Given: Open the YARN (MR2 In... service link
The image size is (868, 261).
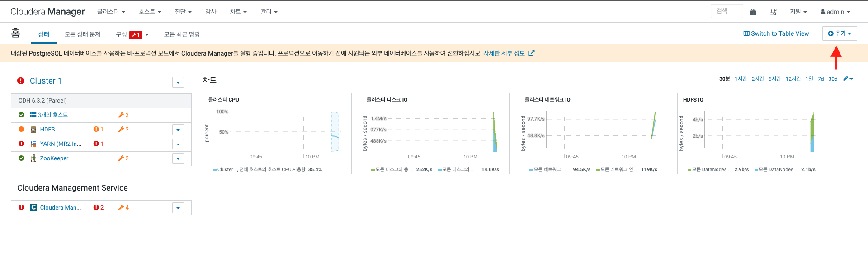Looking at the screenshot, I should [61, 144].
